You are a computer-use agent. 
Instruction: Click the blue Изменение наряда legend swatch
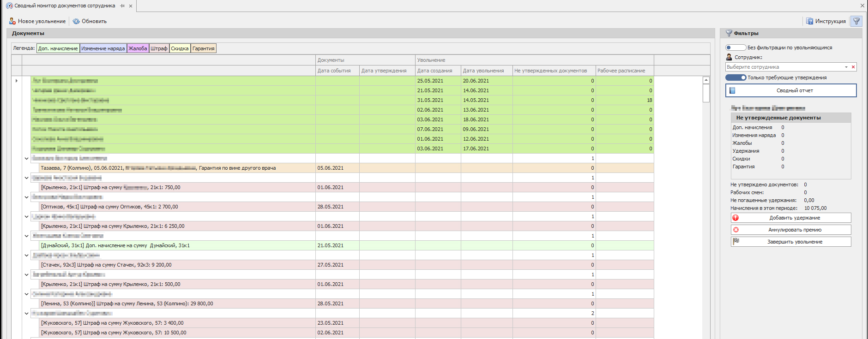click(x=103, y=48)
